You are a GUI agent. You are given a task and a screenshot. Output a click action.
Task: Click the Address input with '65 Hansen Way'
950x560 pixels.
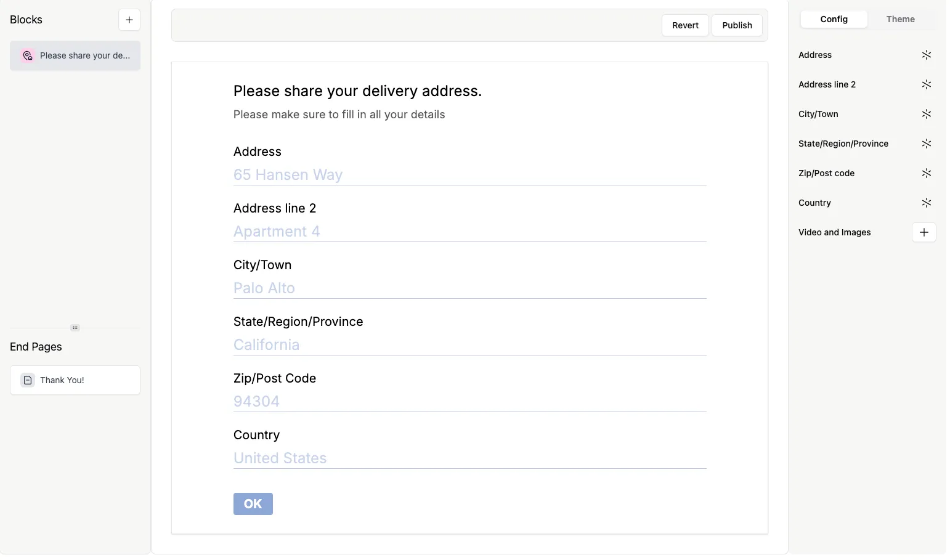(469, 175)
